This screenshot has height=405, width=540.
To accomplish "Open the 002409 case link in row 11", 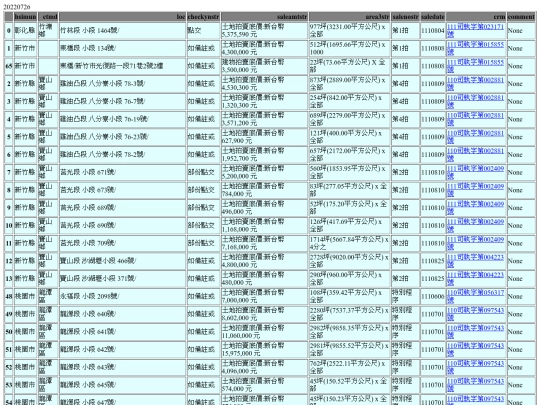I will (475, 243).
